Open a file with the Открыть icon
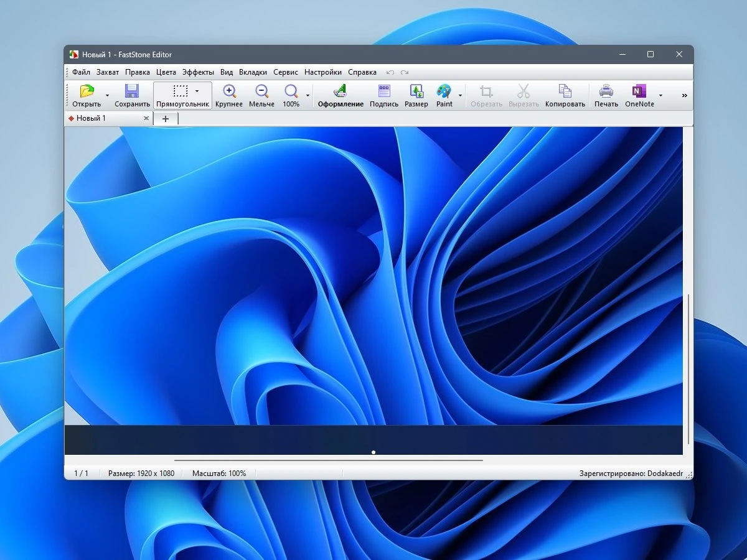This screenshot has width=747, height=560. coord(87,95)
